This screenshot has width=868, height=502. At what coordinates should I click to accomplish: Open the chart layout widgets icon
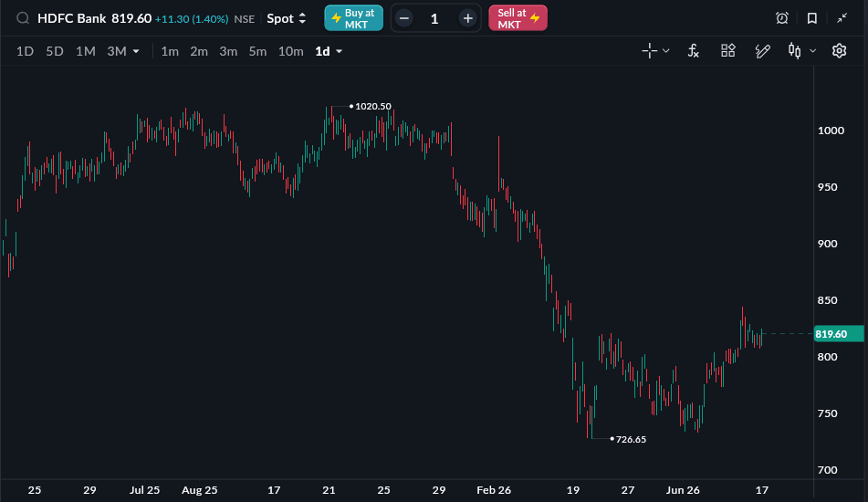click(x=728, y=51)
